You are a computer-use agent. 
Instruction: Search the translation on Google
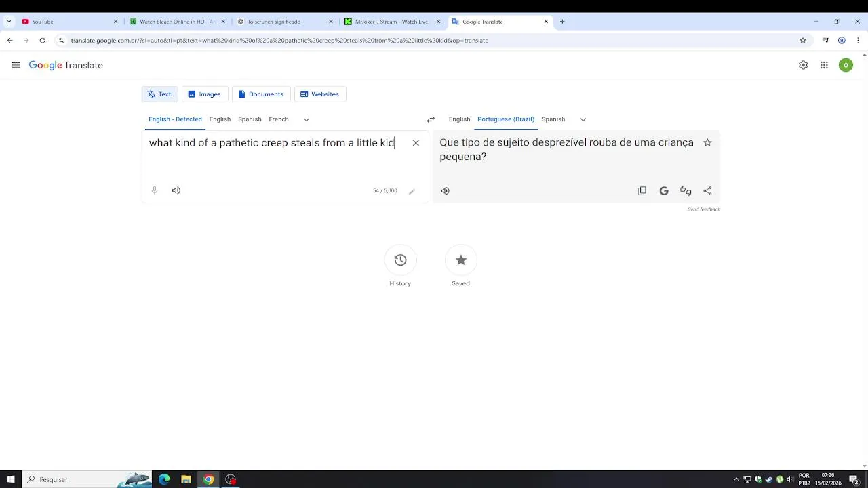tap(664, 191)
